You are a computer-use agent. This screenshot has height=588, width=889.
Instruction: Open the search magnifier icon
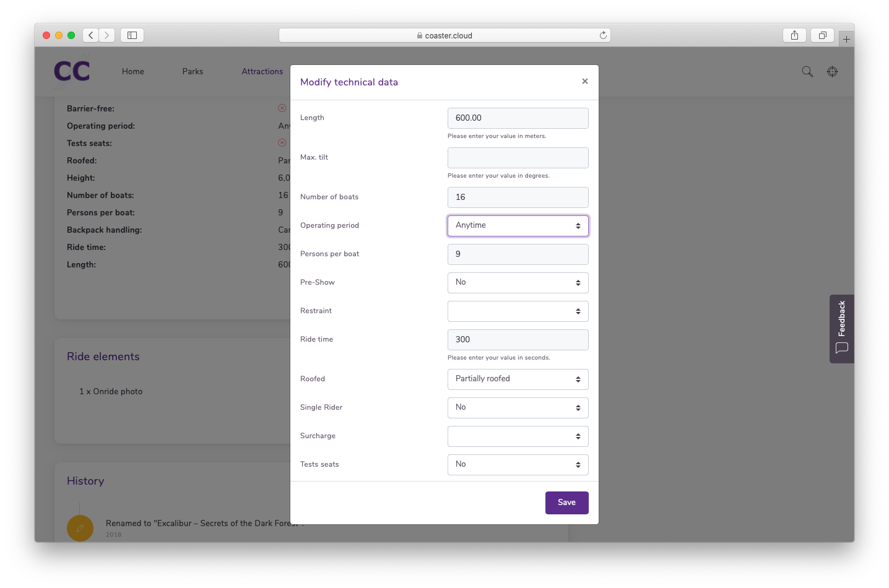click(807, 72)
